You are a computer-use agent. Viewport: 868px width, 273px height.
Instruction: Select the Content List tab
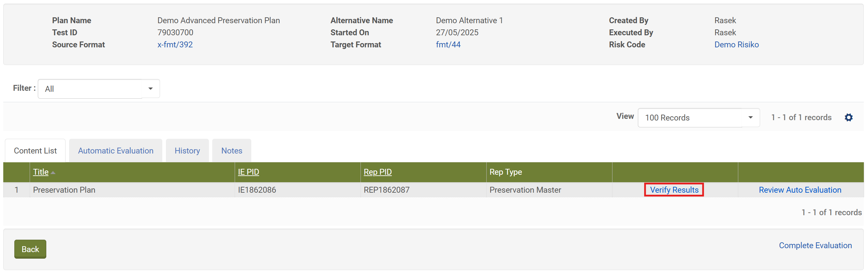[35, 151]
